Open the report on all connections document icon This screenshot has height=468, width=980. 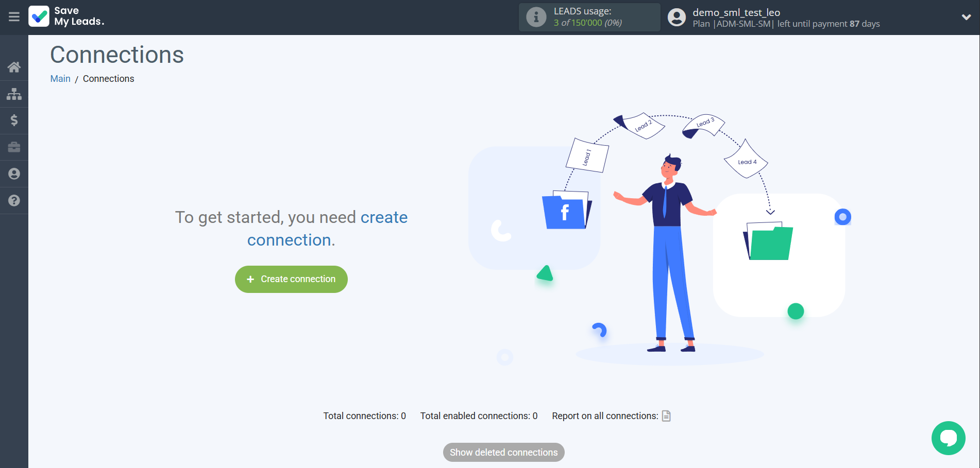coord(666,415)
